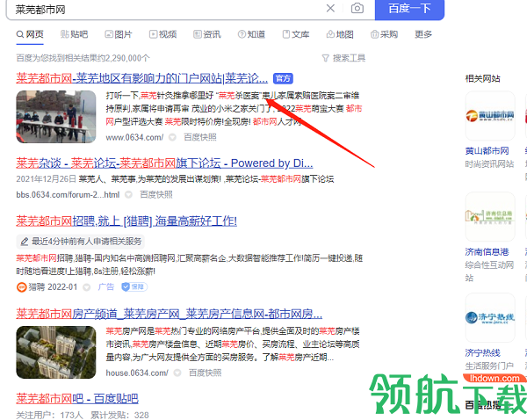
Task: Open the 莱芜都市网房产频道 result title
Action: click(x=169, y=314)
